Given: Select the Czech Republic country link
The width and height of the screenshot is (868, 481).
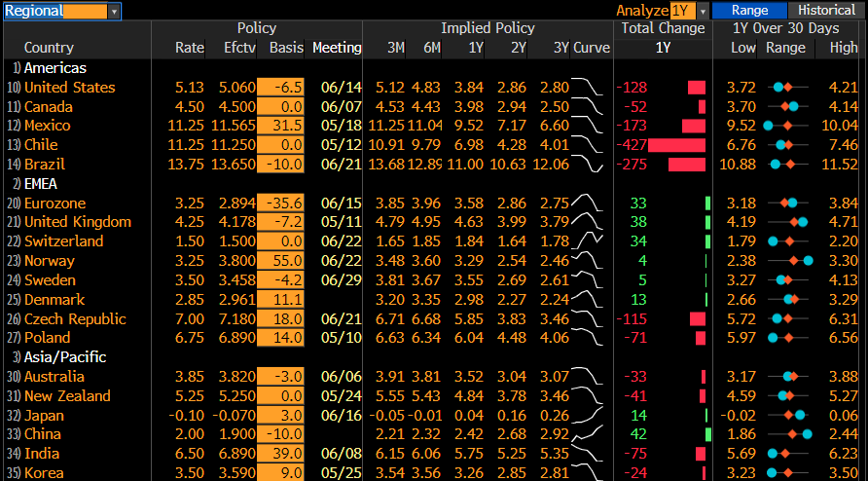Looking at the screenshot, I should click(75, 319).
